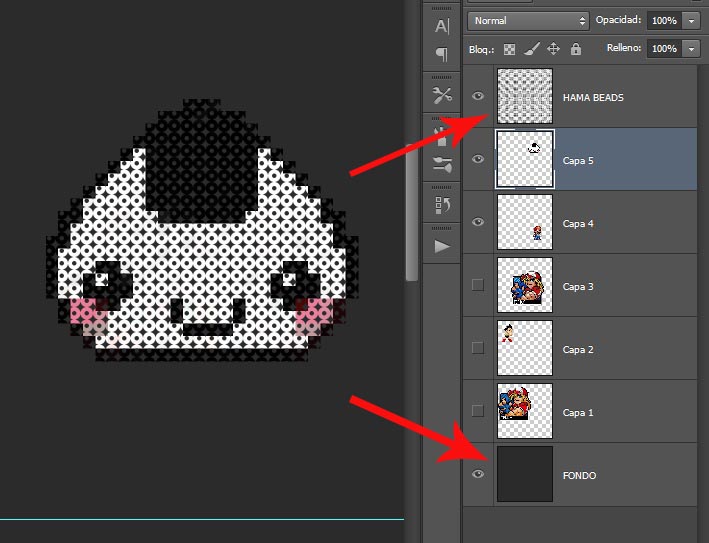Image resolution: width=709 pixels, height=543 pixels.
Task: Show the Capa 1 layer
Action: tap(478, 411)
